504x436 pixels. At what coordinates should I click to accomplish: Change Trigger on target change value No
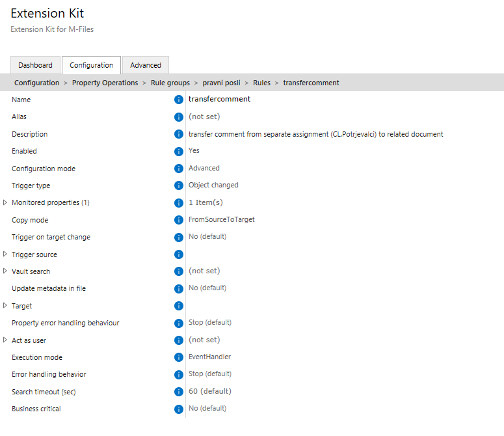point(207,236)
